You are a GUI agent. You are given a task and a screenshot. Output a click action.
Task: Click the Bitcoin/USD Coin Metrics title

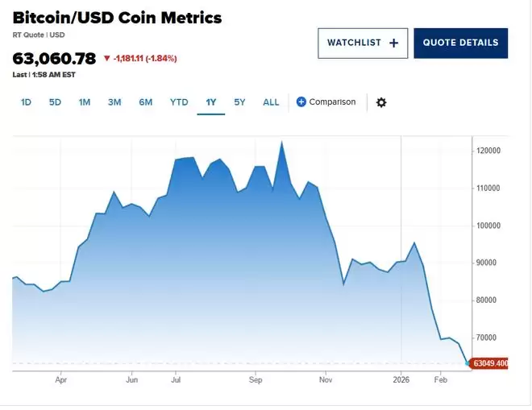click(117, 18)
